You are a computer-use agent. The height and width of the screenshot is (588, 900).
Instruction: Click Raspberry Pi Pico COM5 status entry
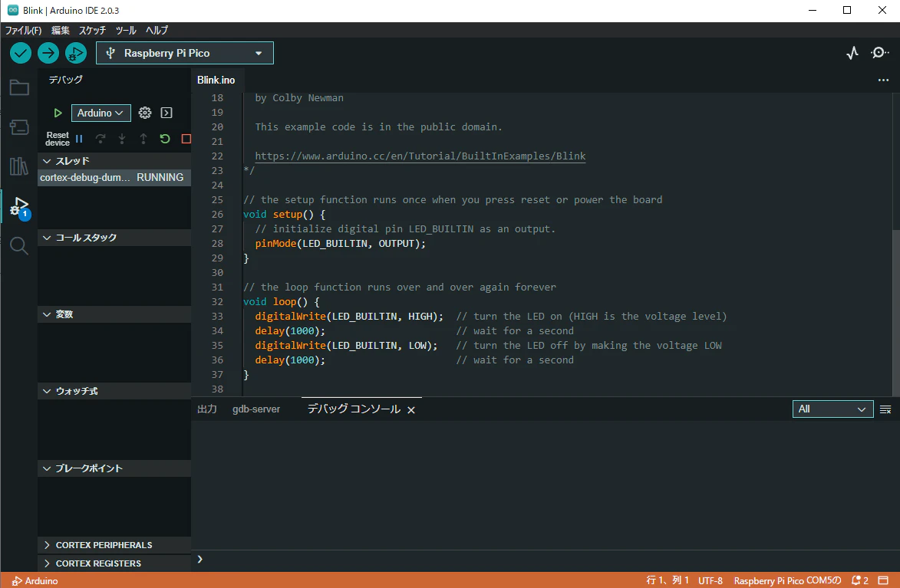(x=787, y=580)
